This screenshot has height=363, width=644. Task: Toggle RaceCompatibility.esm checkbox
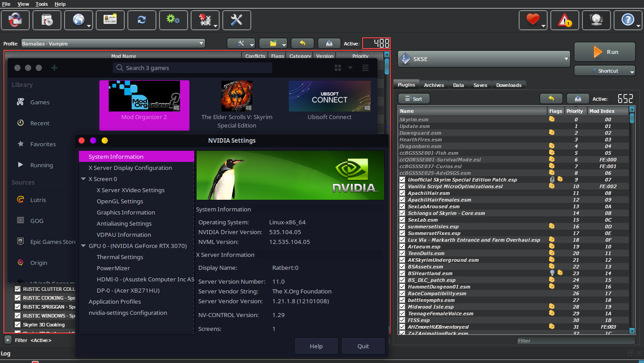click(402, 293)
